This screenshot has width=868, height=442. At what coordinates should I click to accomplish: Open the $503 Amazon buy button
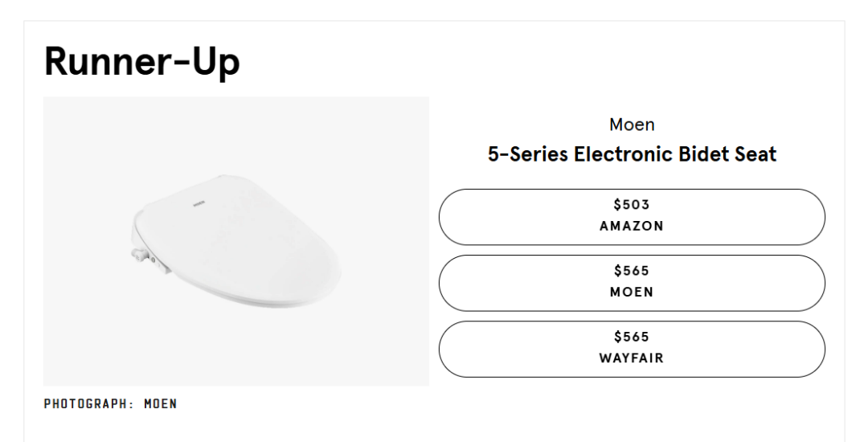pos(632,217)
